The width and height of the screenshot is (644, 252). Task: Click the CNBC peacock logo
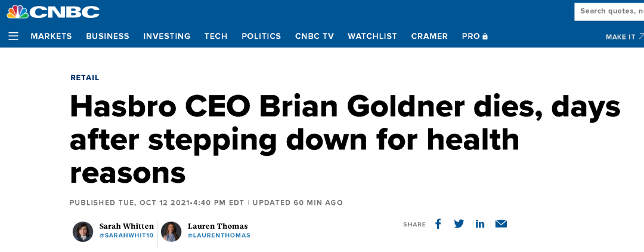click(x=54, y=11)
